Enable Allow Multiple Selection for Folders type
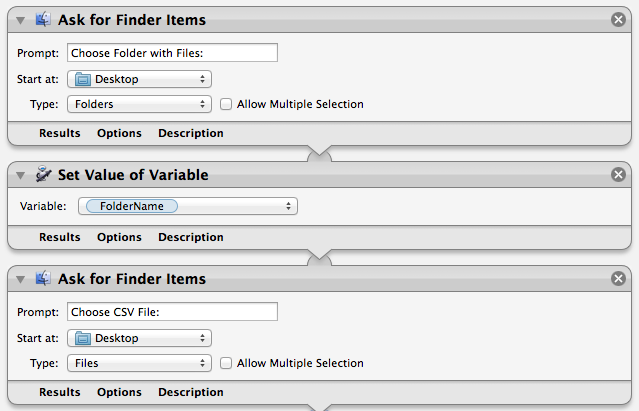The width and height of the screenshot is (639, 411). point(226,104)
